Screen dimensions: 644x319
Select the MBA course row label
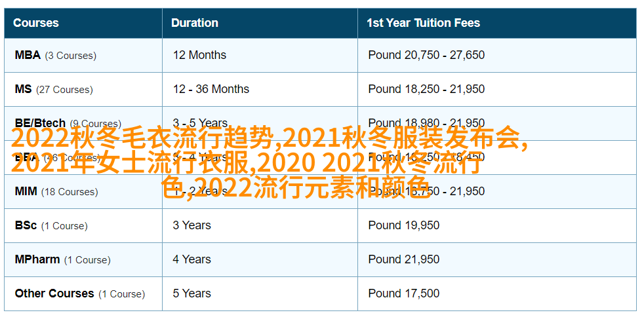[56, 56]
